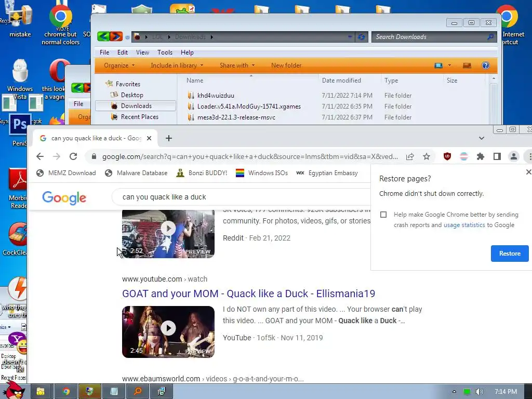532x399 pixels.
Task: Click the magnifier taskbar icon
Action: (x=137, y=392)
